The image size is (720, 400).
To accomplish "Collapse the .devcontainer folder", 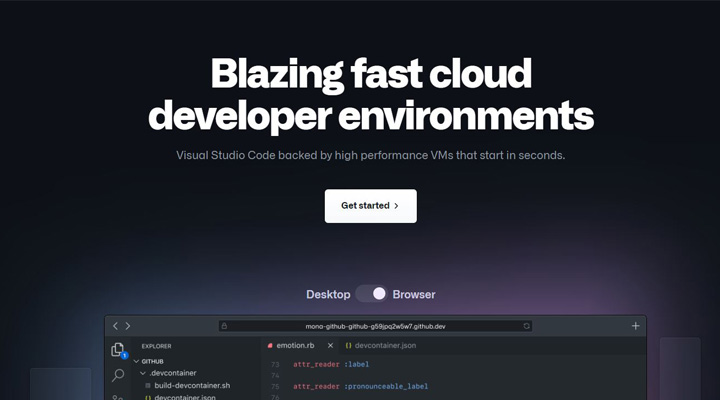I will (x=169, y=373).
